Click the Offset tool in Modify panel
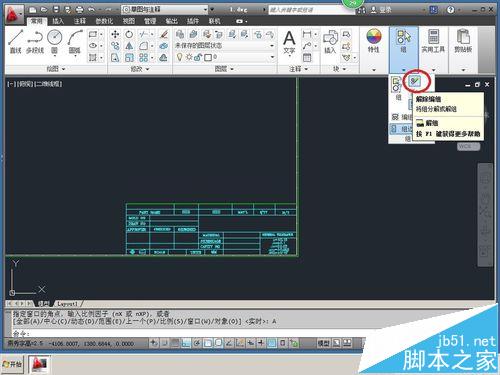 click(163, 57)
